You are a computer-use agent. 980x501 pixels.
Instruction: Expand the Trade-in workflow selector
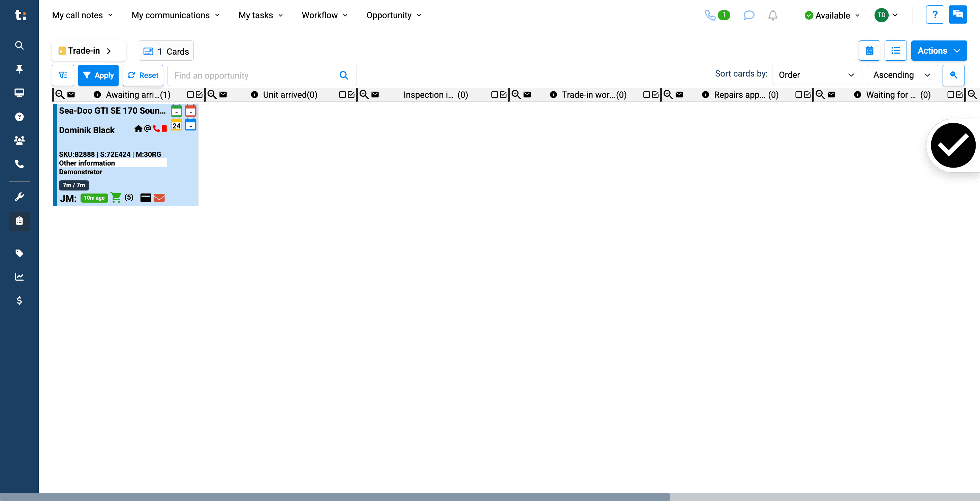tap(89, 51)
